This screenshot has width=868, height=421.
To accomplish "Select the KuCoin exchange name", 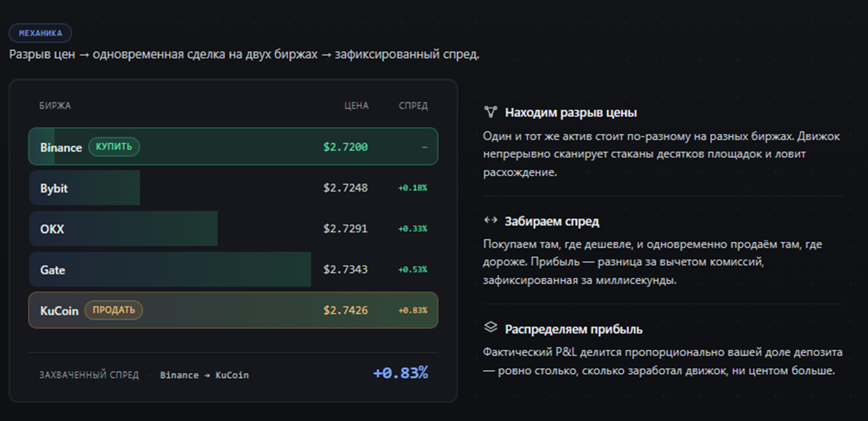I will (59, 310).
